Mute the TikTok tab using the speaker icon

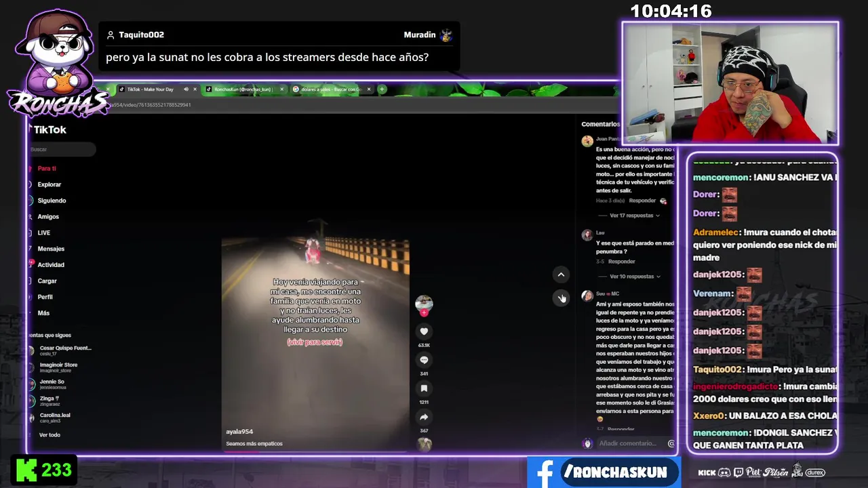(x=186, y=89)
